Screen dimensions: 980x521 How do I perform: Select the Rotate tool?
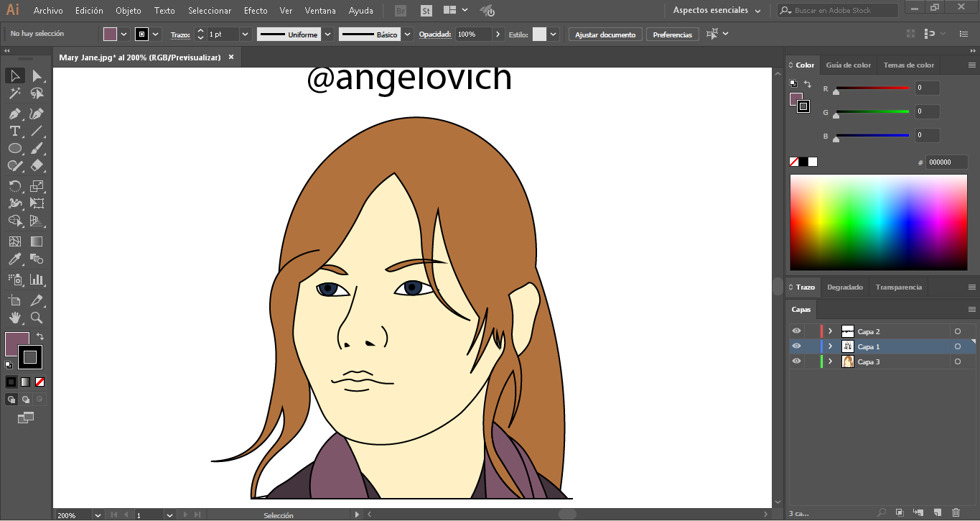(x=14, y=186)
